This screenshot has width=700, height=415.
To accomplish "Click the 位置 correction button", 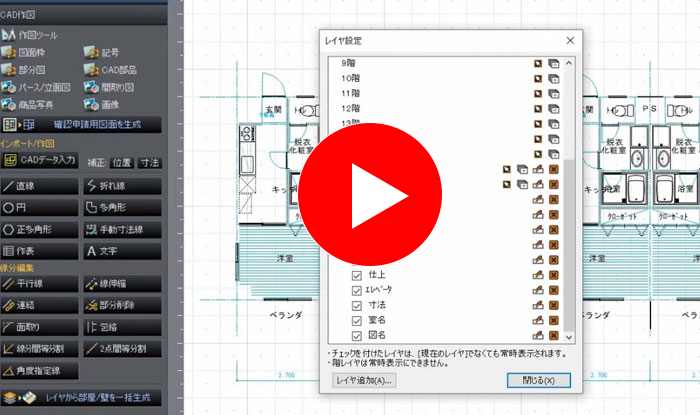I will pos(121,162).
